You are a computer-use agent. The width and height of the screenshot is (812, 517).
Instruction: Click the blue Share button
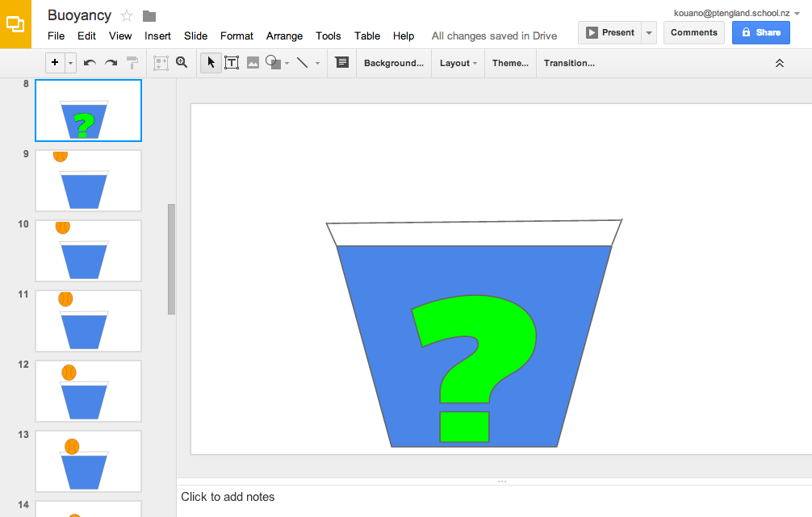click(760, 32)
